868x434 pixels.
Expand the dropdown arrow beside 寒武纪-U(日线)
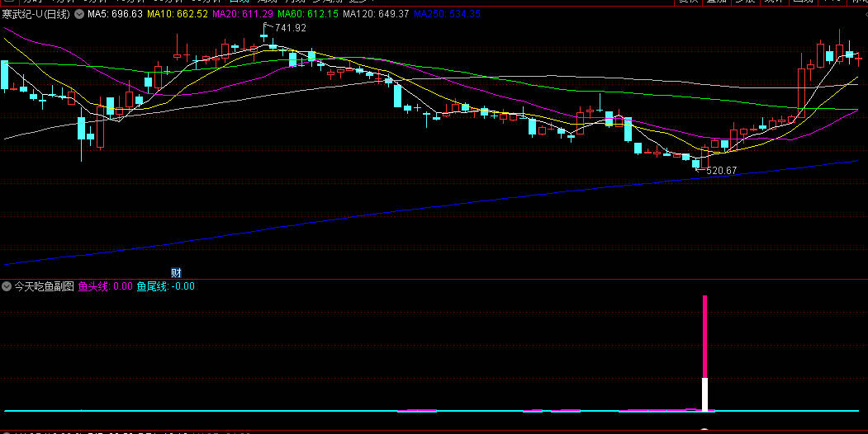pyautogui.click(x=78, y=14)
